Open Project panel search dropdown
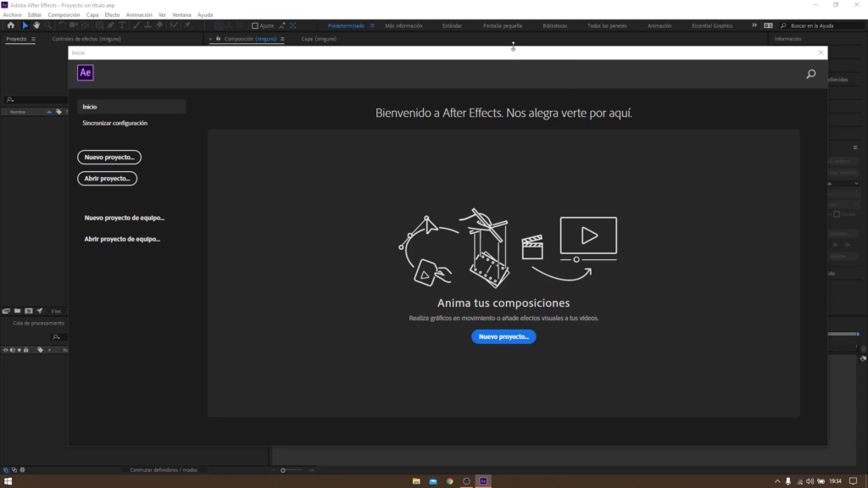This screenshot has height=488, width=868. 9,100
